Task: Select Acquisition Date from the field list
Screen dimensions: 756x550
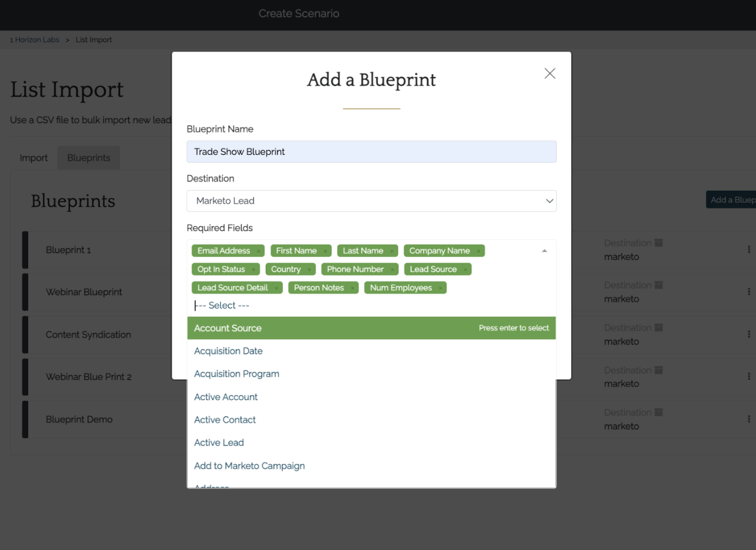Action: pos(371,351)
